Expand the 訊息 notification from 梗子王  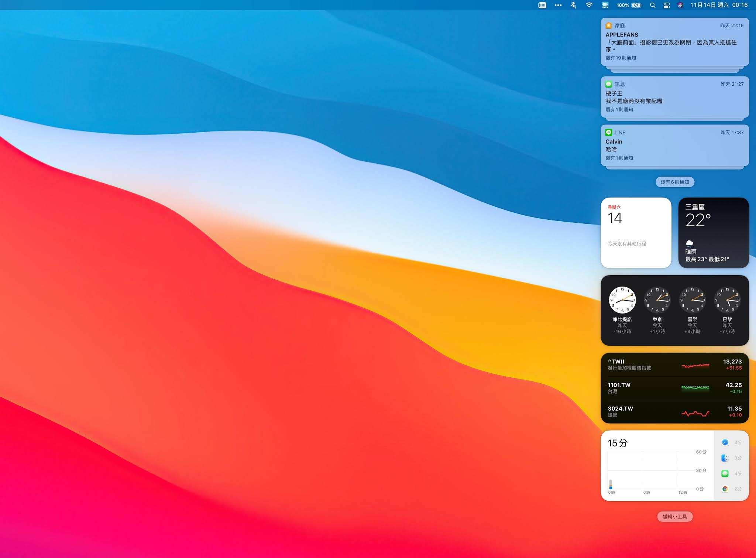(674, 97)
